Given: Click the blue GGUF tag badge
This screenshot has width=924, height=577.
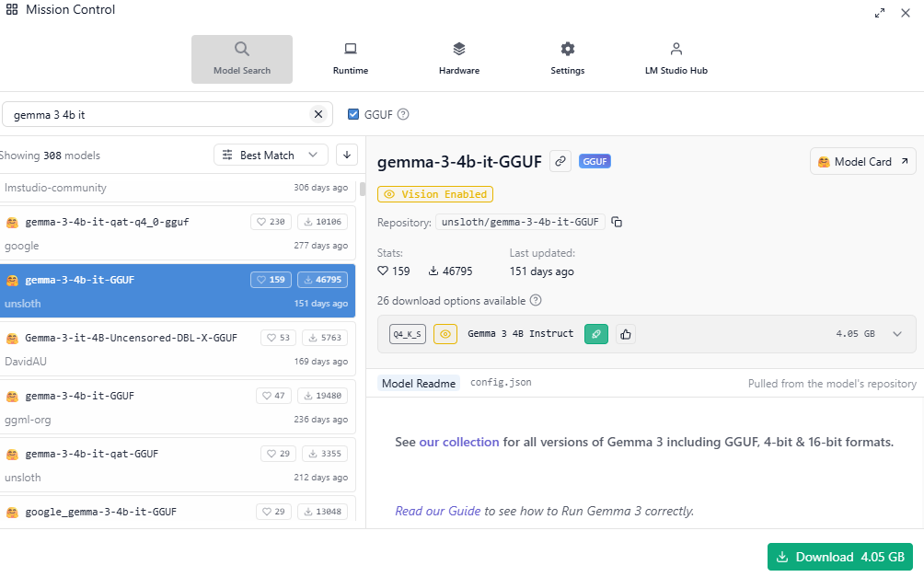Looking at the screenshot, I should (595, 161).
